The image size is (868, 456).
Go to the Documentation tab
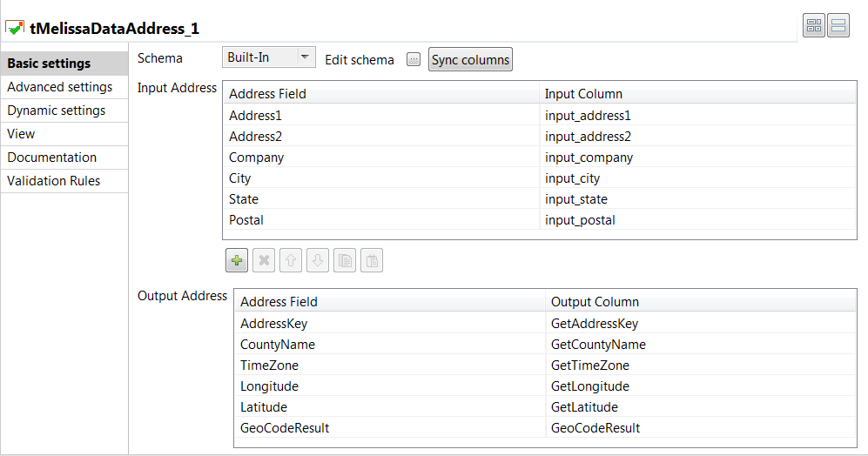coord(52,158)
